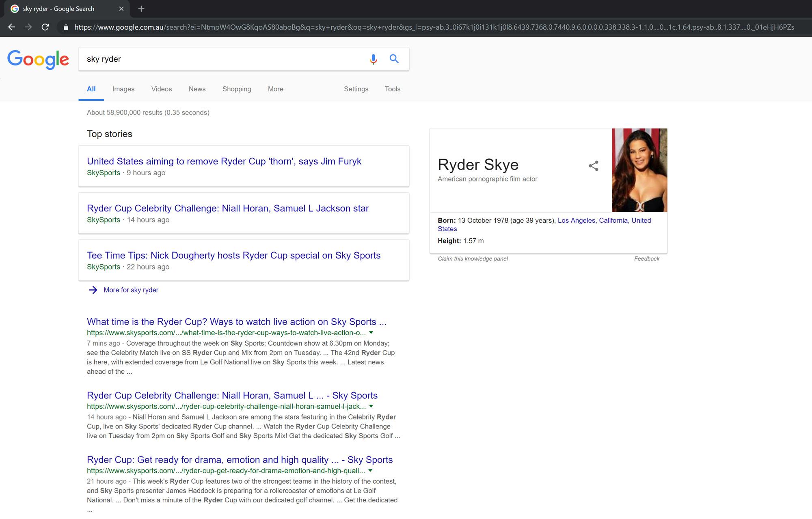The image size is (812, 519).
Task: Select the All results tab
Action: click(91, 89)
